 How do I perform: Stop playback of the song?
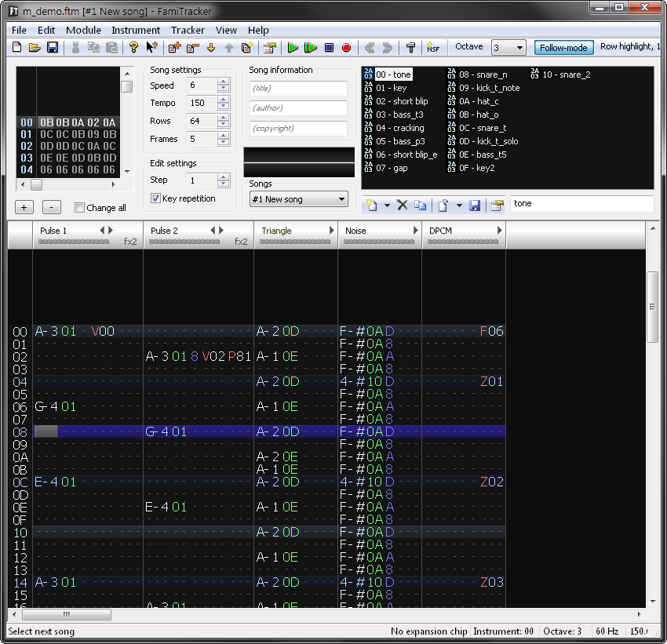coord(328,48)
